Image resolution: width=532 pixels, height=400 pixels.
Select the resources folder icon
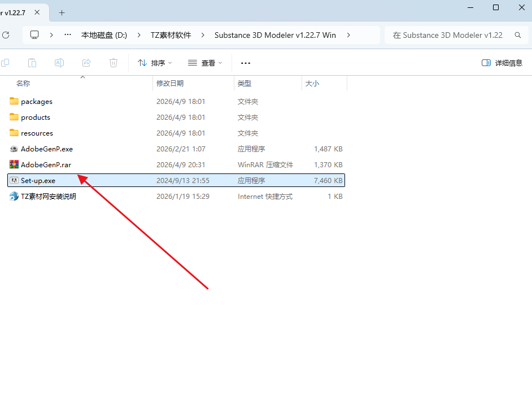point(14,133)
